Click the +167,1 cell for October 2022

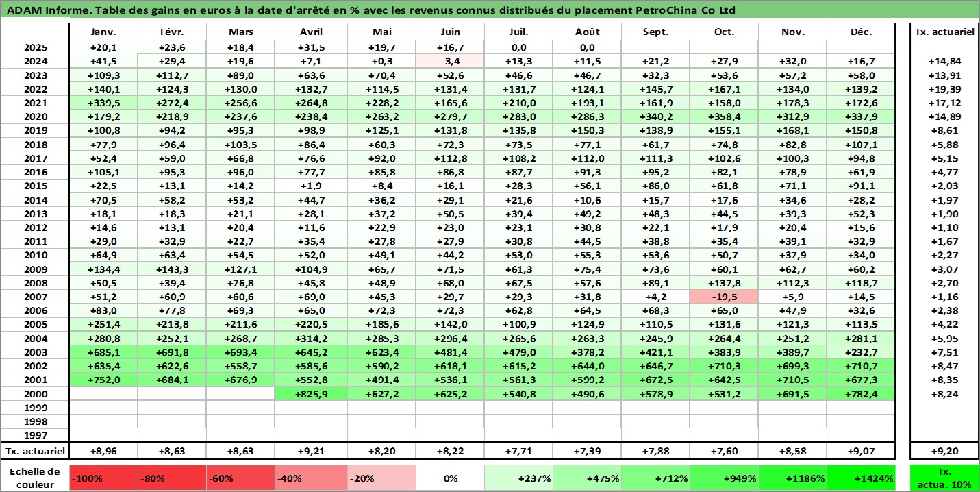tap(724, 89)
